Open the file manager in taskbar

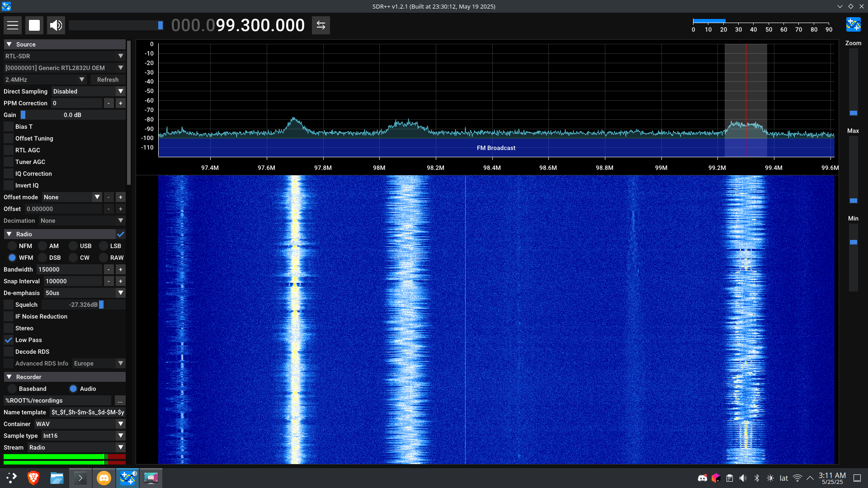pyautogui.click(x=57, y=478)
